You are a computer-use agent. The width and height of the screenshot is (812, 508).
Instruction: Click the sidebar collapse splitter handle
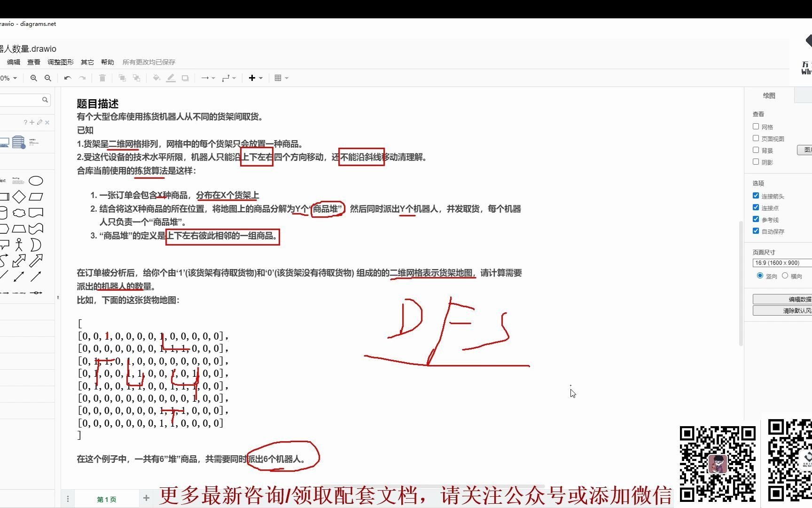[x=58, y=297]
